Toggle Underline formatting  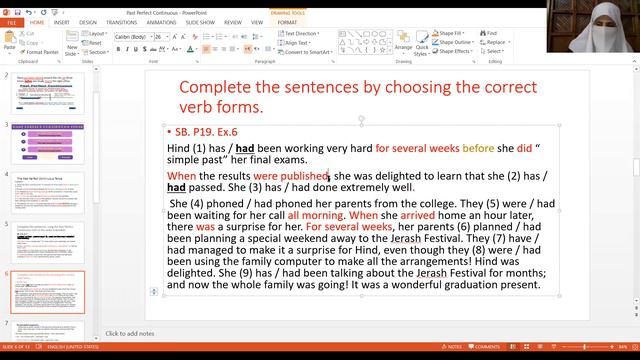[136, 49]
